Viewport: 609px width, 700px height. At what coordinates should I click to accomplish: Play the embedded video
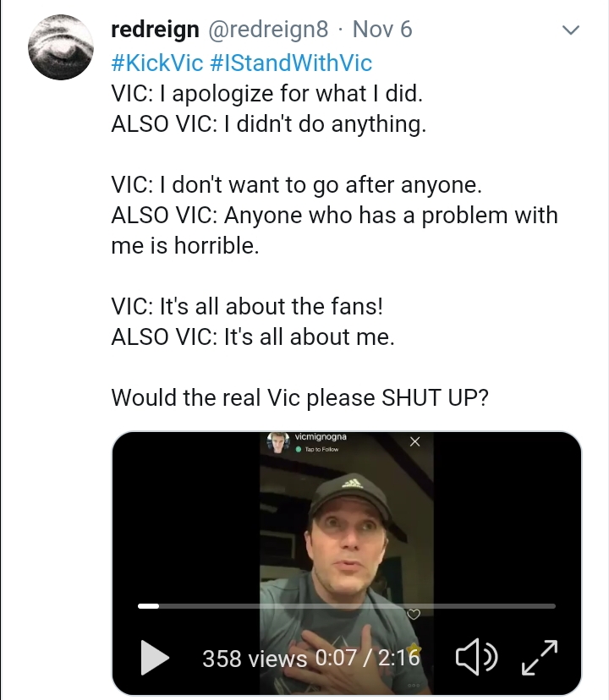[x=155, y=658]
